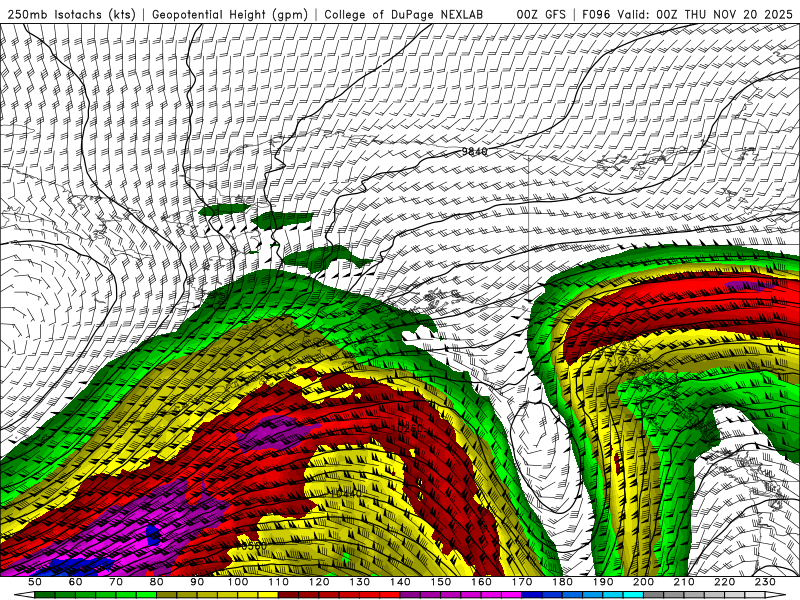Select the 10560 height contour label

(252, 546)
